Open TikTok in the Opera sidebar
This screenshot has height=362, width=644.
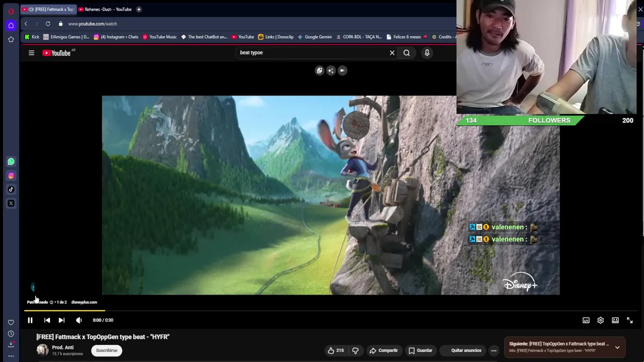pos(11,190)
